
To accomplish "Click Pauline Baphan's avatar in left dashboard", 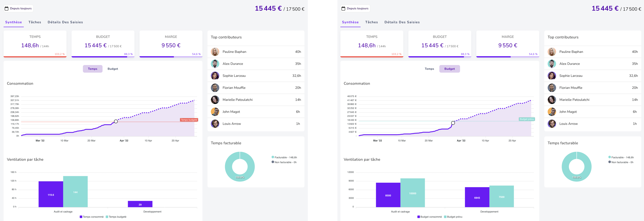I will [x=215, y=52].
